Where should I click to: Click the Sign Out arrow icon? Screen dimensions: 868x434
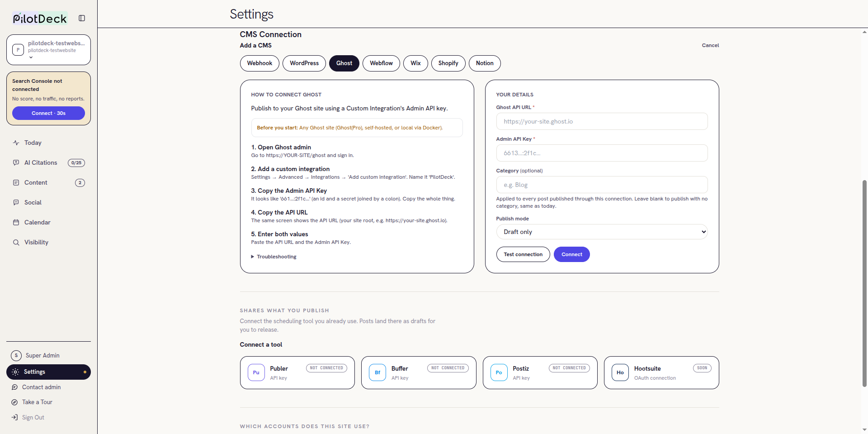[x=14, y=417]
